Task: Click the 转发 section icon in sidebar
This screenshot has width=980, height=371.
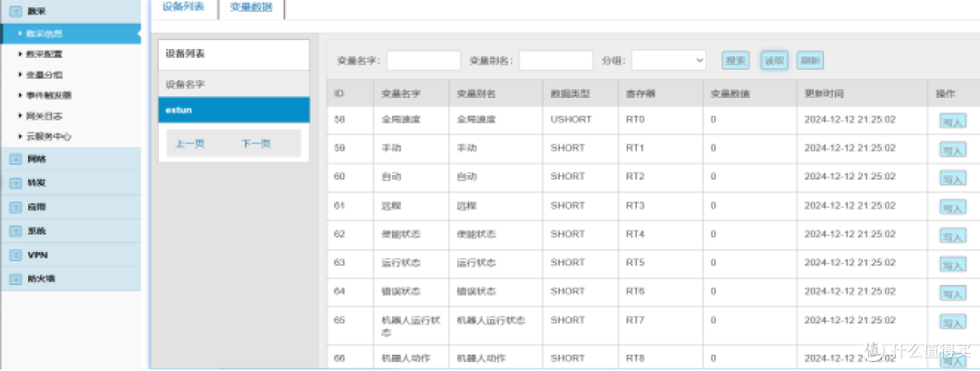Action: click(15, 183)
